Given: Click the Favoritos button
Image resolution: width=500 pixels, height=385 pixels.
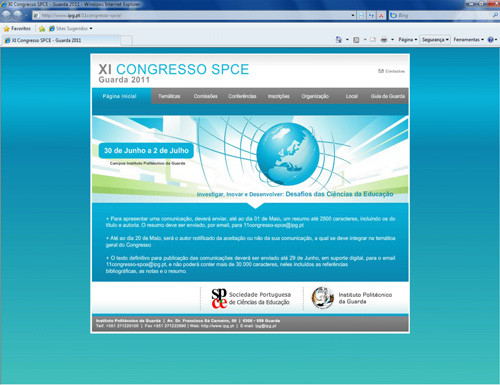Looking at the screenshot, I should point(17,29).
